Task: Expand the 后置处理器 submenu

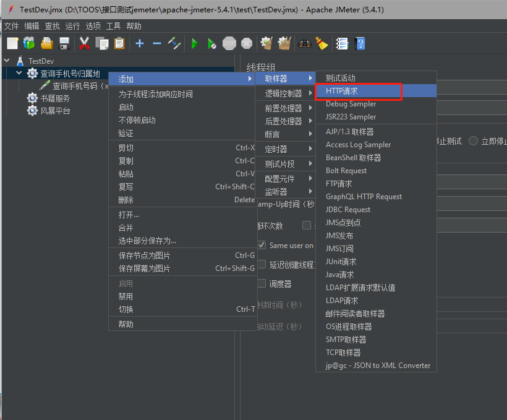Action: [x=285, y=121]
